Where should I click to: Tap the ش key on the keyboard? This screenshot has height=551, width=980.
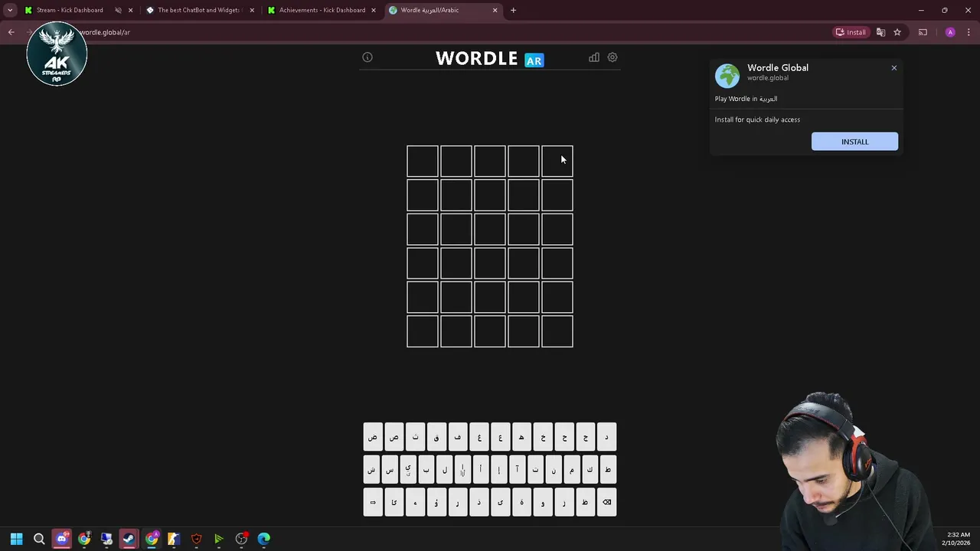[x=371, y=470]
